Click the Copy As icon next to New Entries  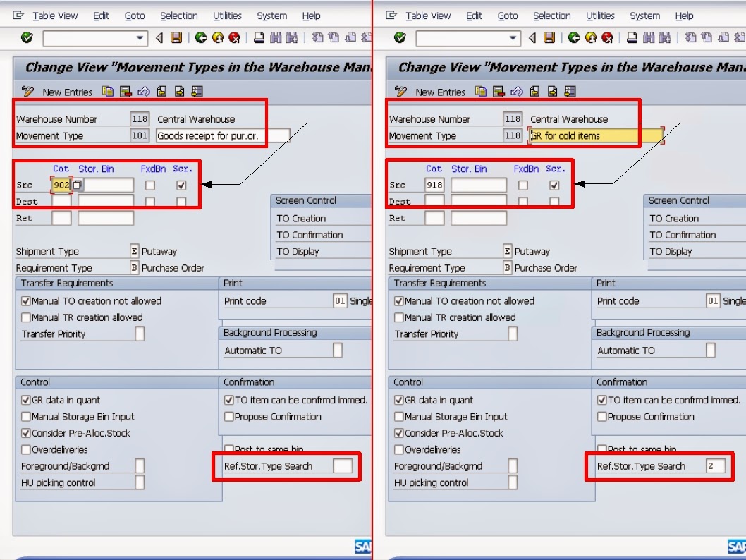click(106, 92)
